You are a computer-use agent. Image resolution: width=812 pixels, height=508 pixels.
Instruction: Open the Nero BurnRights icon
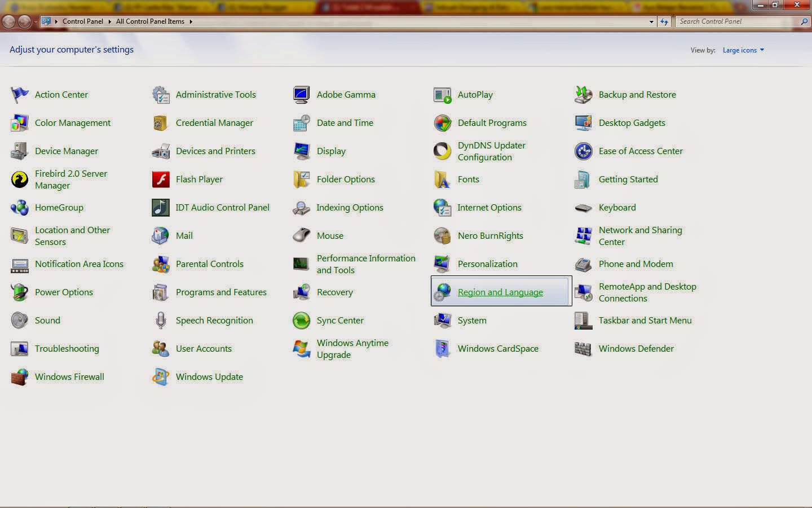pyautogui.click(x=443, y=236)
